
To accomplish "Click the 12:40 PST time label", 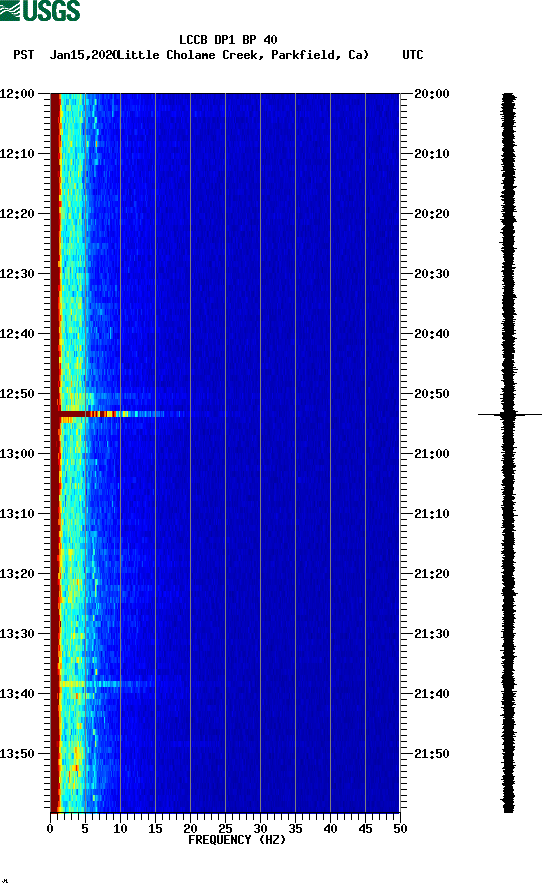I will pos(17,334).
